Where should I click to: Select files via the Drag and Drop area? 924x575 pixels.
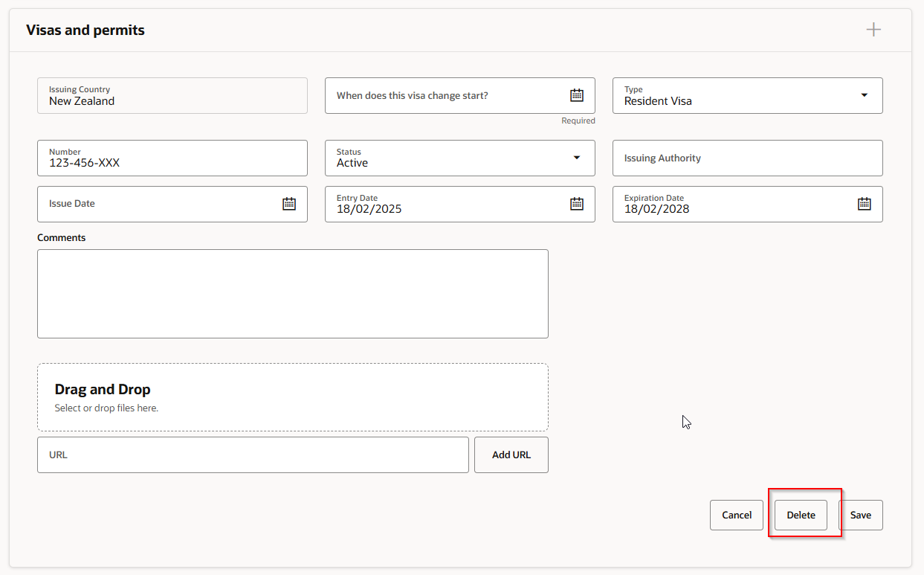click(292, 396)
